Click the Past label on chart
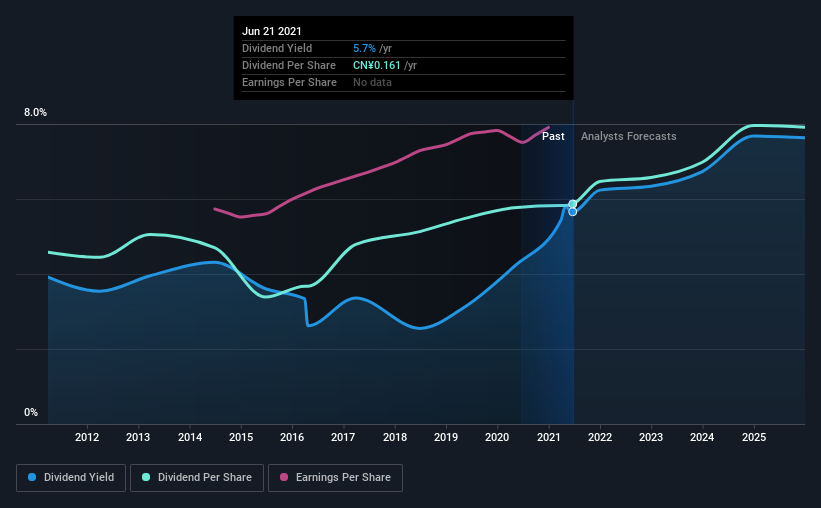821x508 pixels. (x=553, y=136)
